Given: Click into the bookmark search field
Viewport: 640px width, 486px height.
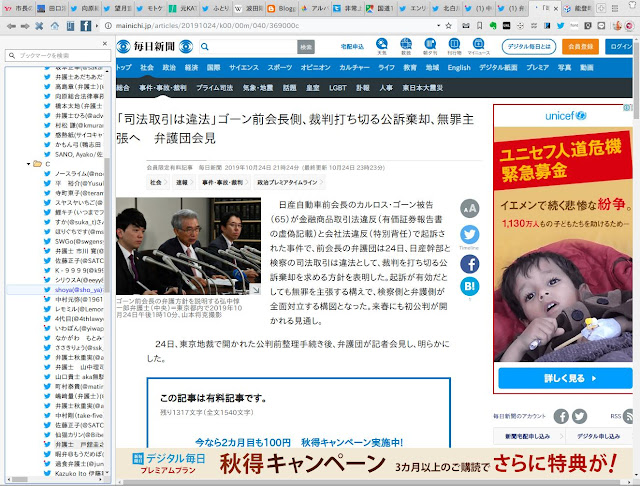Looking at the screenshot, I should click(58, 55).
